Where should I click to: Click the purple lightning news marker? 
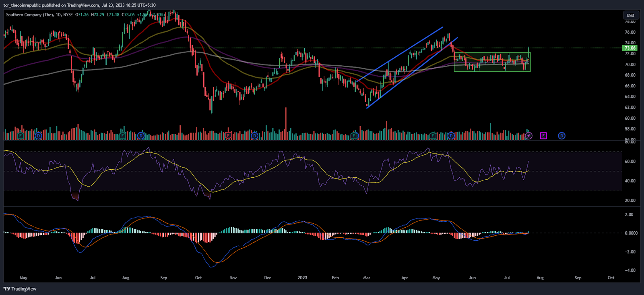pos(529,136)
